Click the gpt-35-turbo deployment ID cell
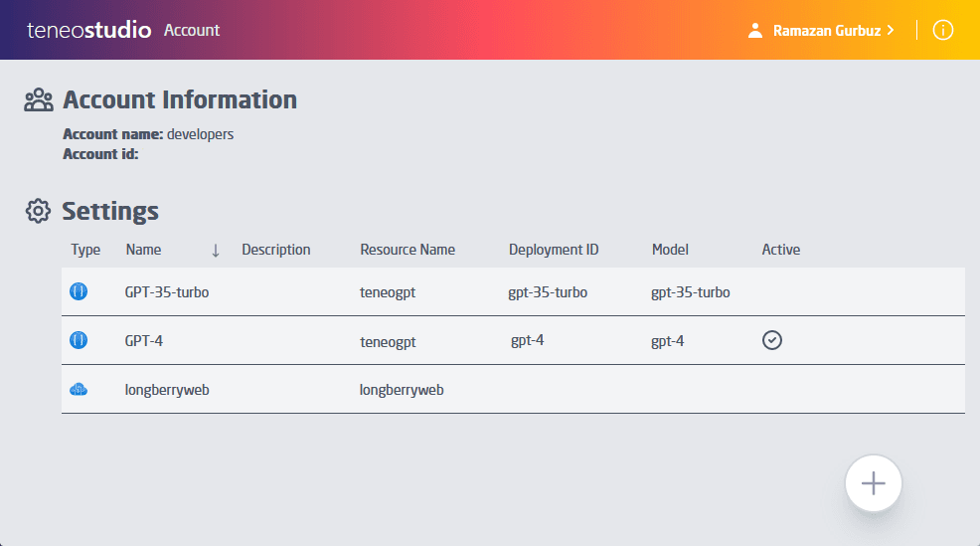This screenshot has width=980, height=546. (548, 292)
